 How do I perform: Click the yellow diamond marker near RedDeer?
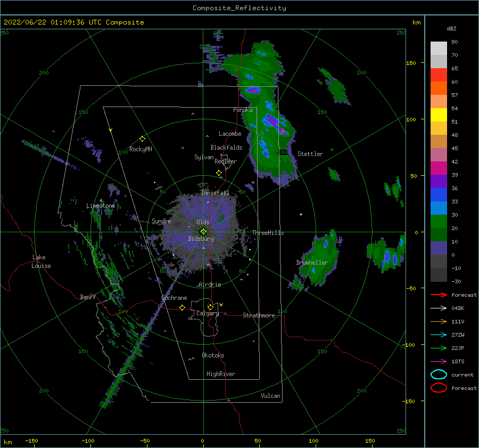[x=219, y=173]
